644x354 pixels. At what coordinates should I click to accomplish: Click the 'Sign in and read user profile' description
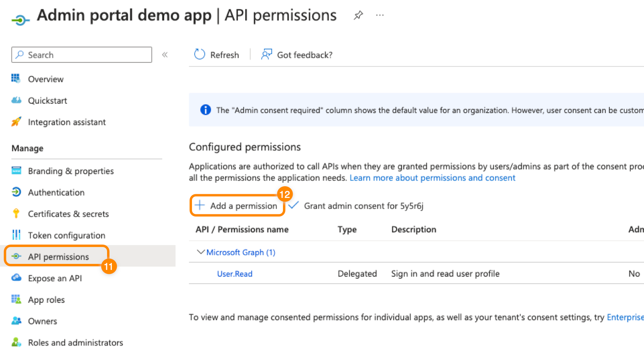[445, 274]
